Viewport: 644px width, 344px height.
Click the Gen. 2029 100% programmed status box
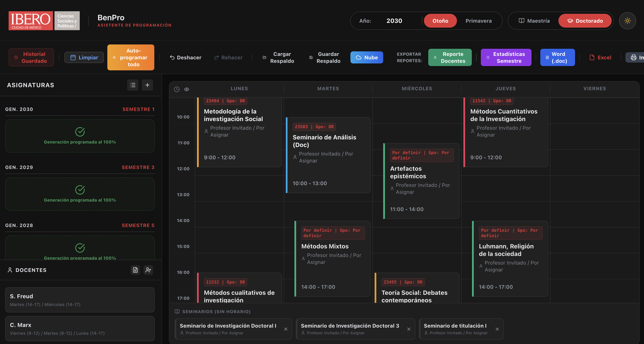click(x=80, y=194)
